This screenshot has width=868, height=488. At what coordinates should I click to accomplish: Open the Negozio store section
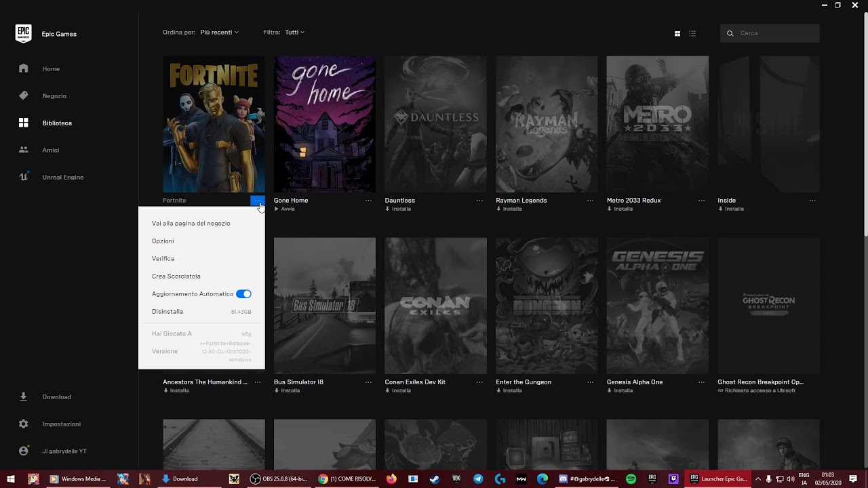54,96
